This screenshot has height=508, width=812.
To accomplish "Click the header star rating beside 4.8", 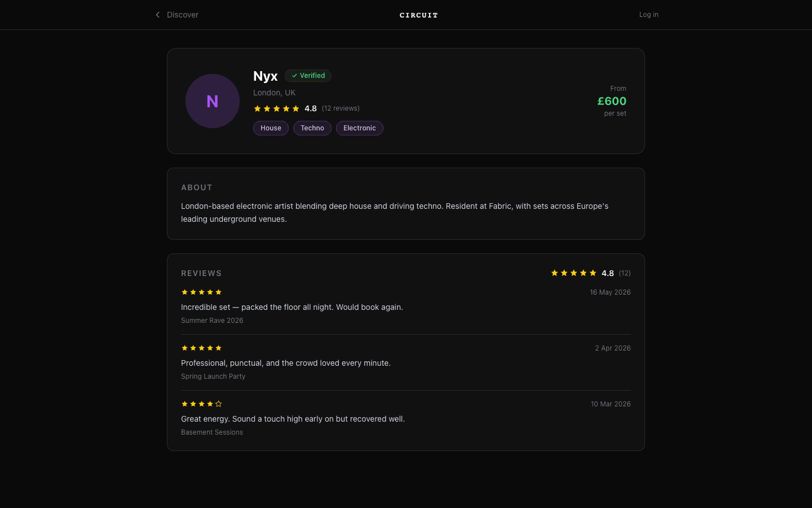I will [276, 108].
